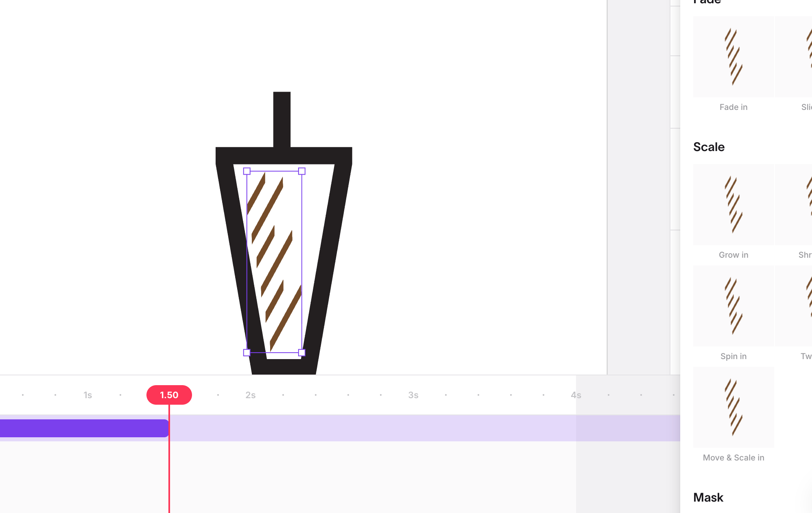Click the top-left selection handle
The image size is (812, 513).
tap(247, 171)
